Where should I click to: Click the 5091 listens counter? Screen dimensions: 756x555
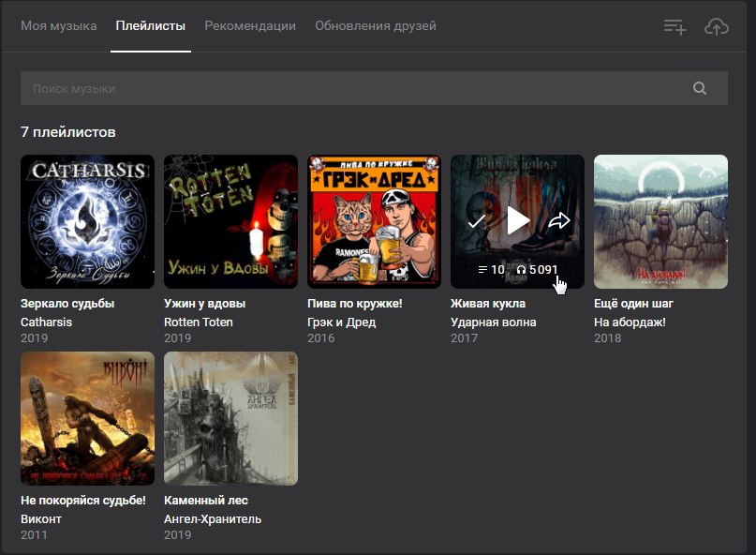click(x=537, y=269)
